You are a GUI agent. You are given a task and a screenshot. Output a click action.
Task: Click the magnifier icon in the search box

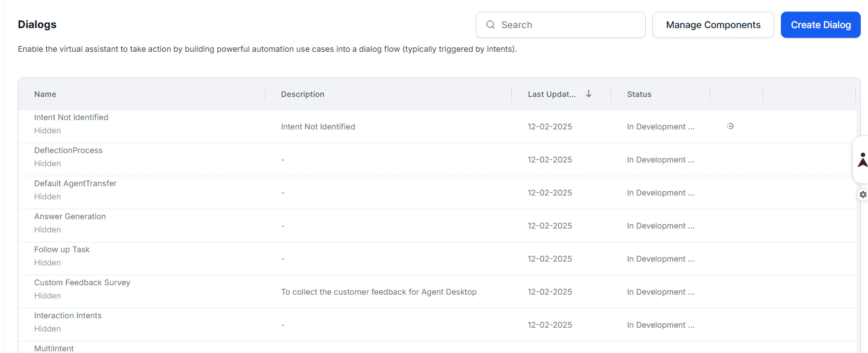[x=490, y=25]
